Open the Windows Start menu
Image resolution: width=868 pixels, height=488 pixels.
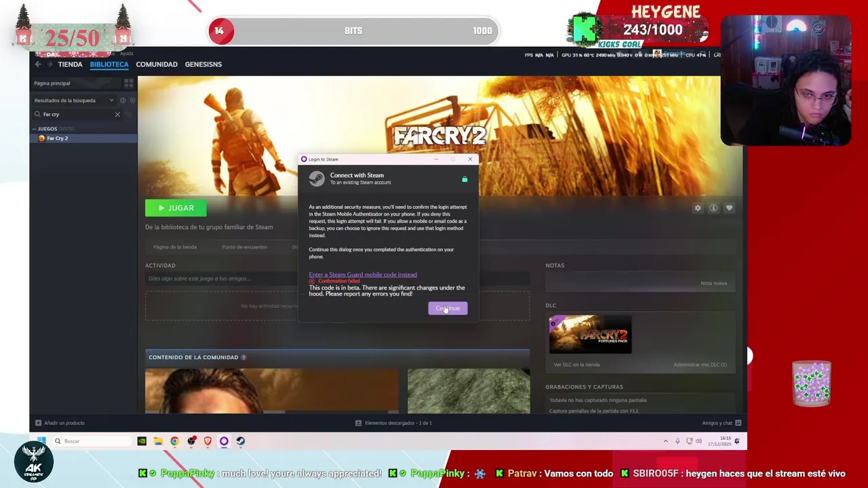point(41,441)
